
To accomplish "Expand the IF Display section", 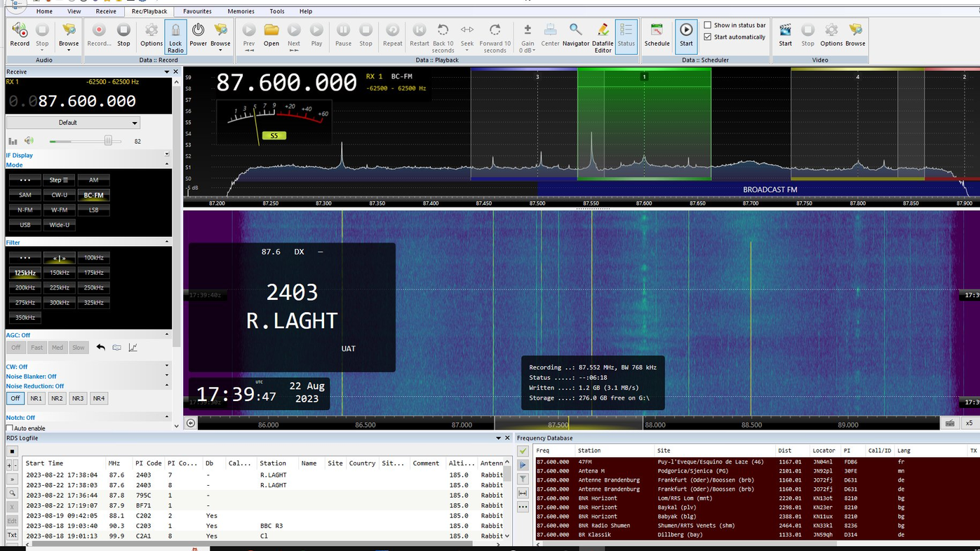I will point(167,154).
